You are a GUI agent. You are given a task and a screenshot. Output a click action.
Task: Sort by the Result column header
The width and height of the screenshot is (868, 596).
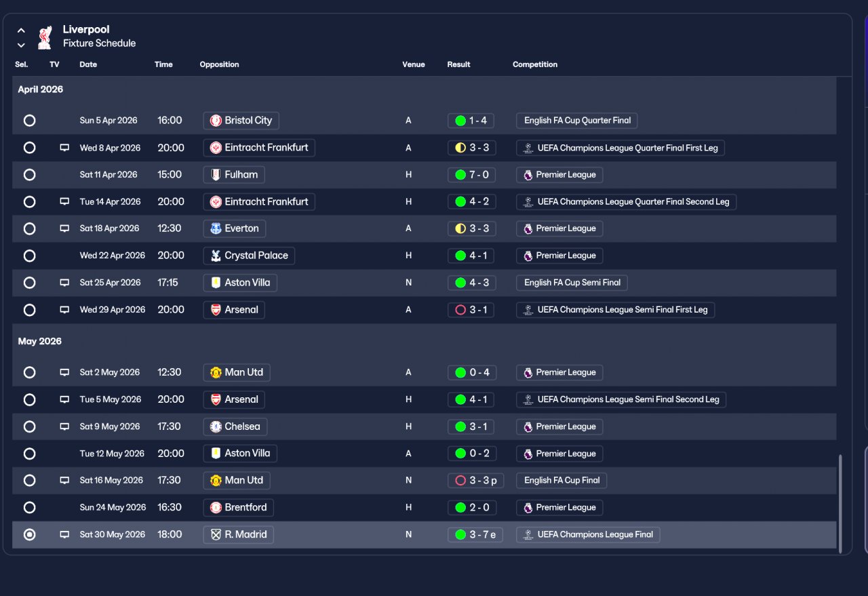458,64
